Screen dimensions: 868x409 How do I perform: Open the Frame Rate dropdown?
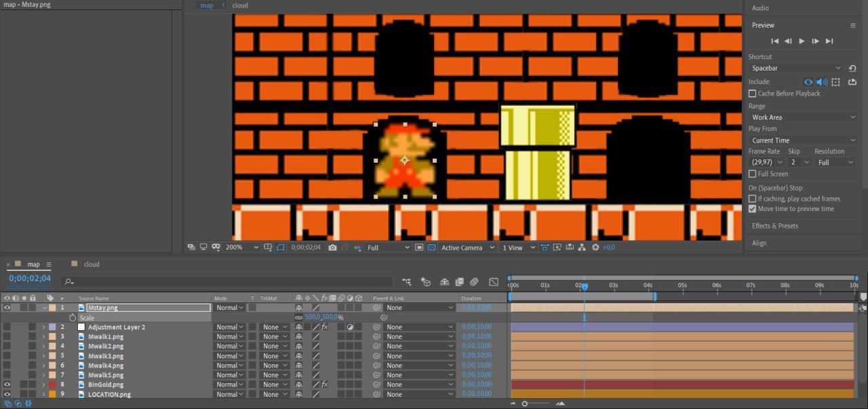pos(766,162)
